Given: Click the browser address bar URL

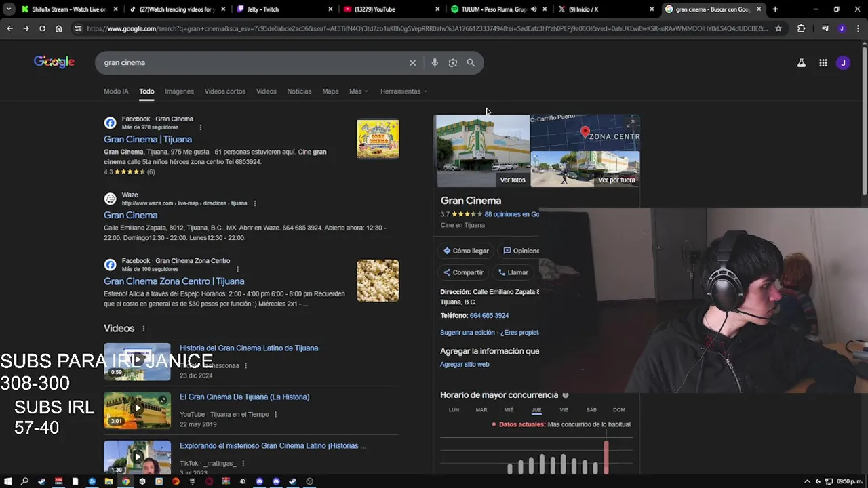Looking at the screenshot, I should tap(427, 28).
